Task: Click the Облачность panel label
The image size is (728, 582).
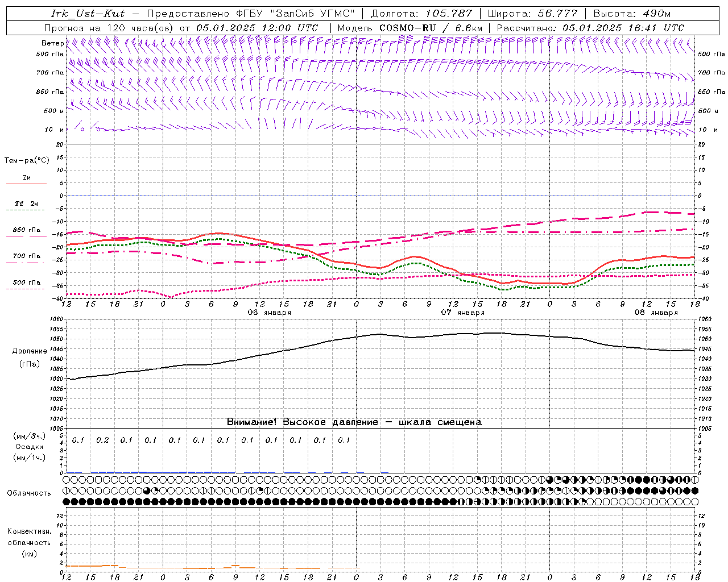Action: 29,493
